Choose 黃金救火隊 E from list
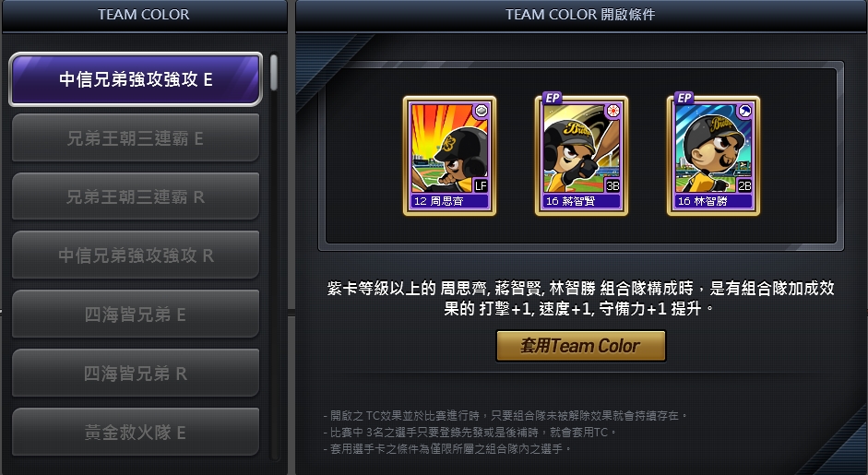Viewport: 868px width, 475px height. coord(136,432)
